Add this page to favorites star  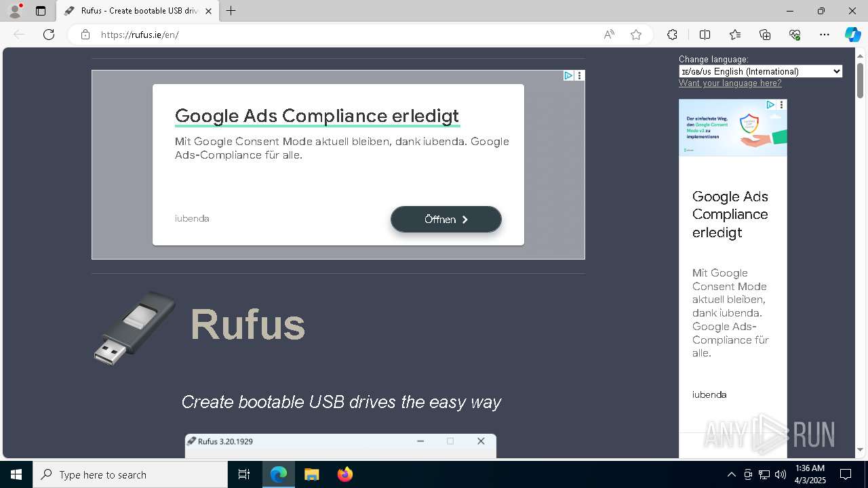[636, 35]
